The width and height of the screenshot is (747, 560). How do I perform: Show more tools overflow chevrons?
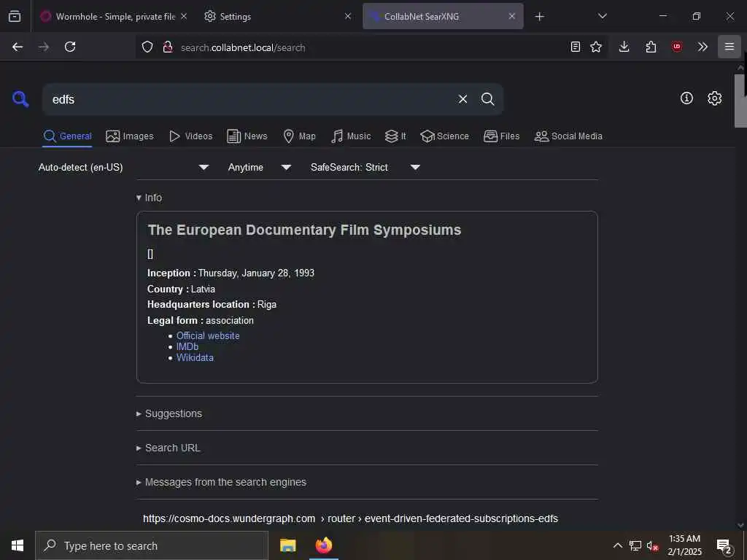(x=703, y=47)
